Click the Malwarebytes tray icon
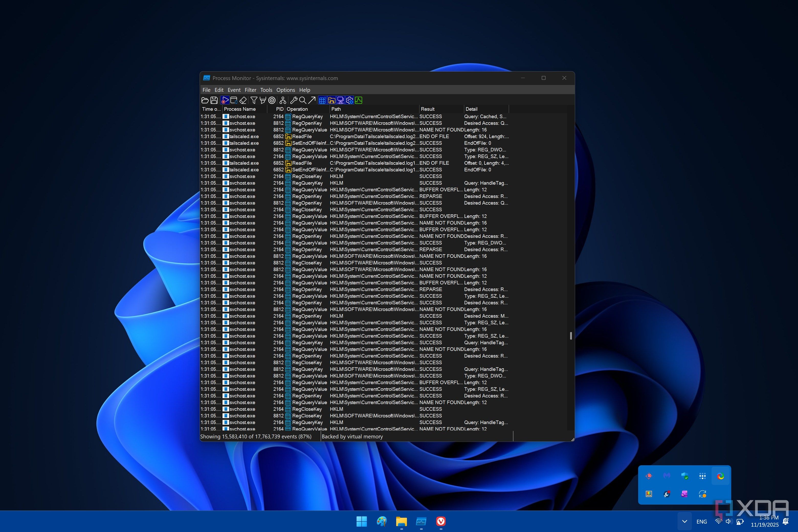This screenshot has height=532, width=798. 667,476
